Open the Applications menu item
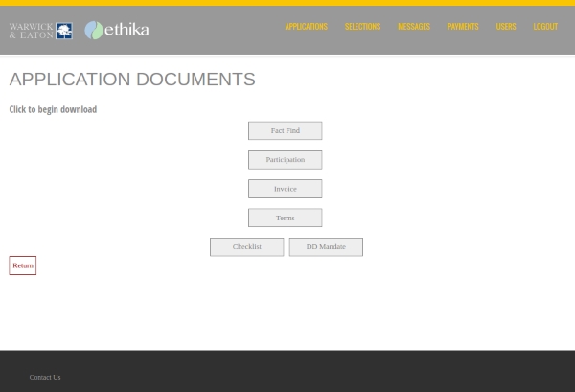The width and height of the screenshot is (575, 392). pos(307,27)
